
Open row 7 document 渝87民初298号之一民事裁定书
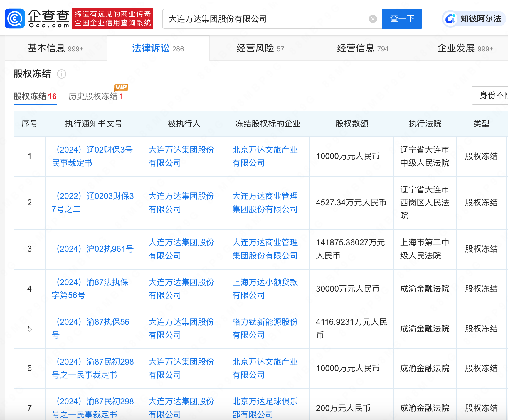click(93, 408)
